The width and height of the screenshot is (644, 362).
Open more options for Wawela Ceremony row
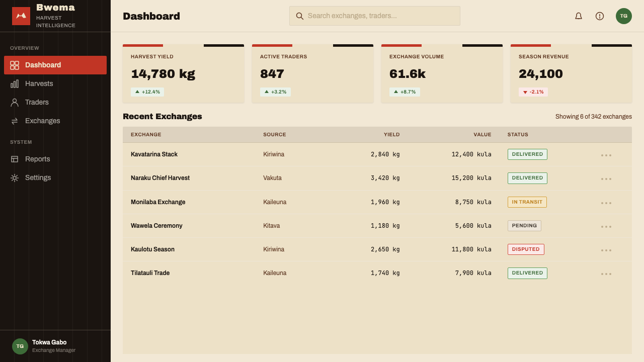[606, 226]
